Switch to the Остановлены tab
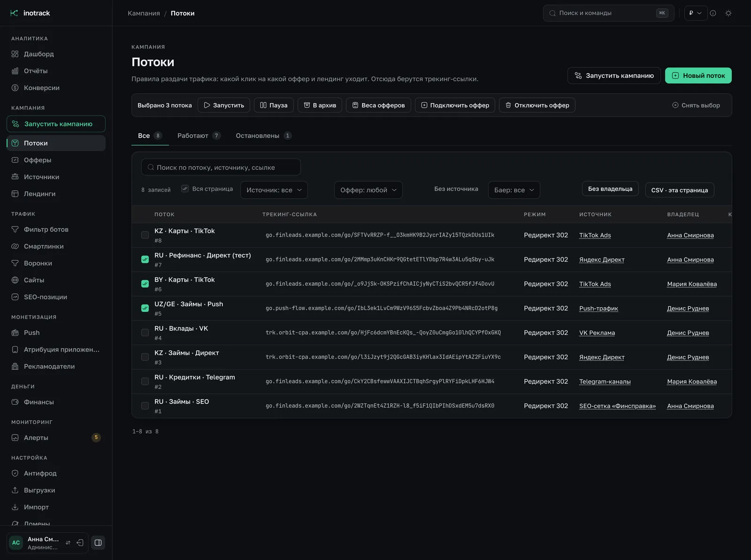The height and width of the screenshot is (560, 751). [263, 136]
